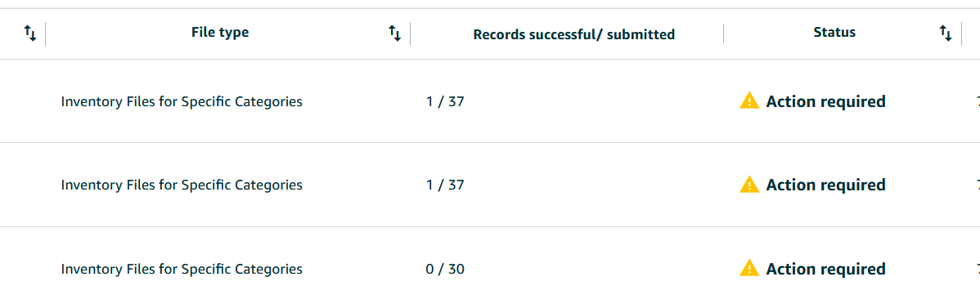
Task: Open first row's Action required status
Action: 825,101
